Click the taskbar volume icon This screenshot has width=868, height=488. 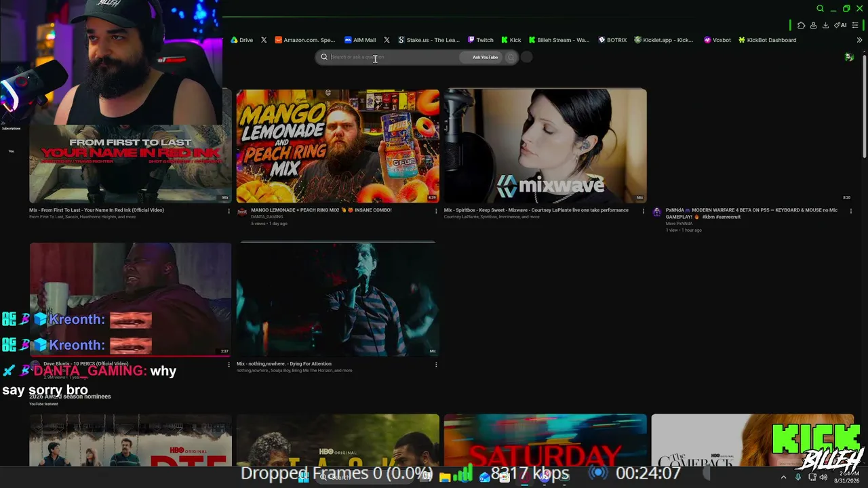pyautogui.click(x=824, y=477)
